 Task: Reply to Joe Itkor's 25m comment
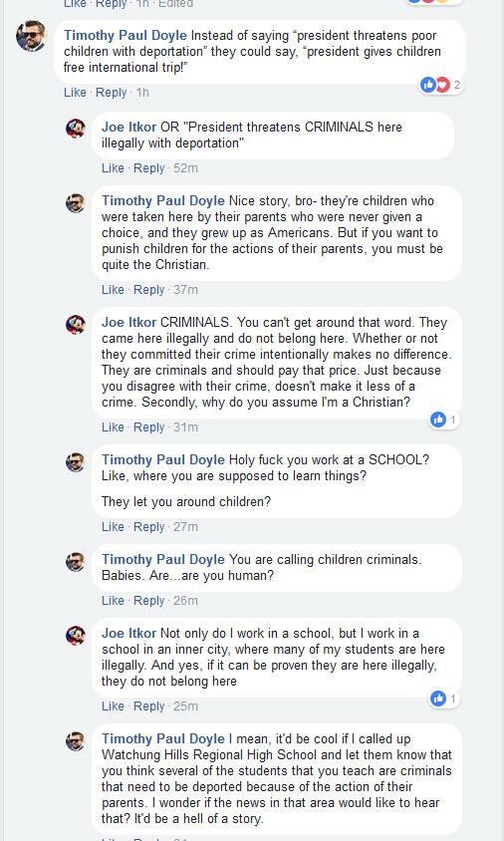click(148, 706)
